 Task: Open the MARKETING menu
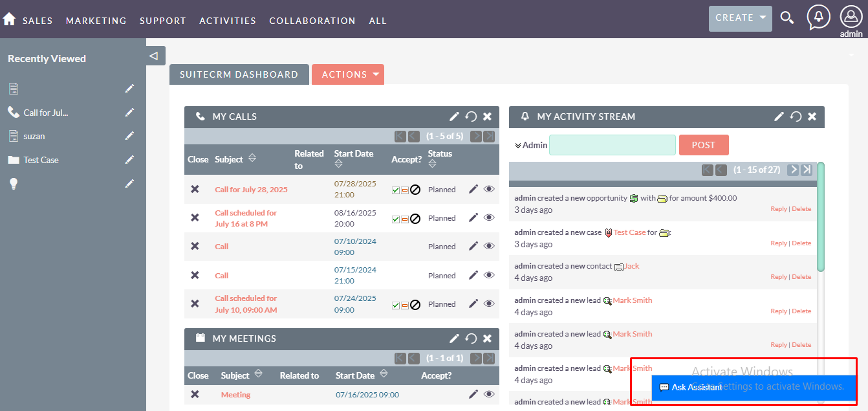(x=96, y=21)
